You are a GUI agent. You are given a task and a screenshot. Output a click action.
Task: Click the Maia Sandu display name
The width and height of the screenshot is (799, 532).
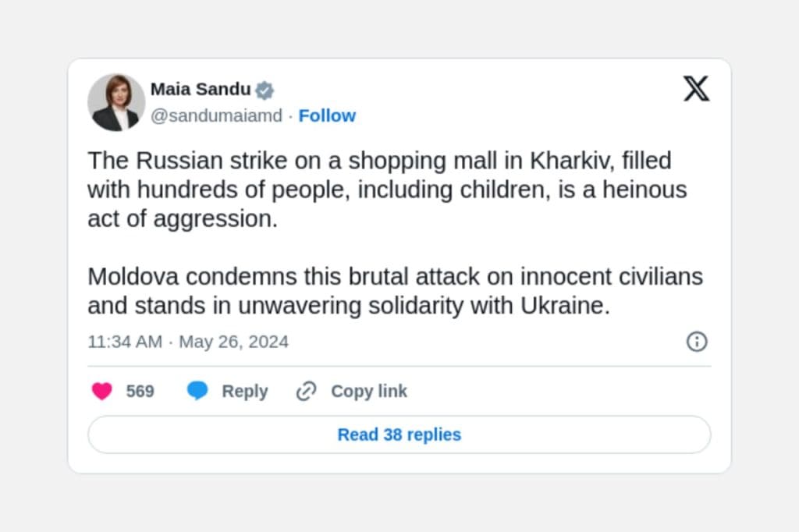coord(201,90)
